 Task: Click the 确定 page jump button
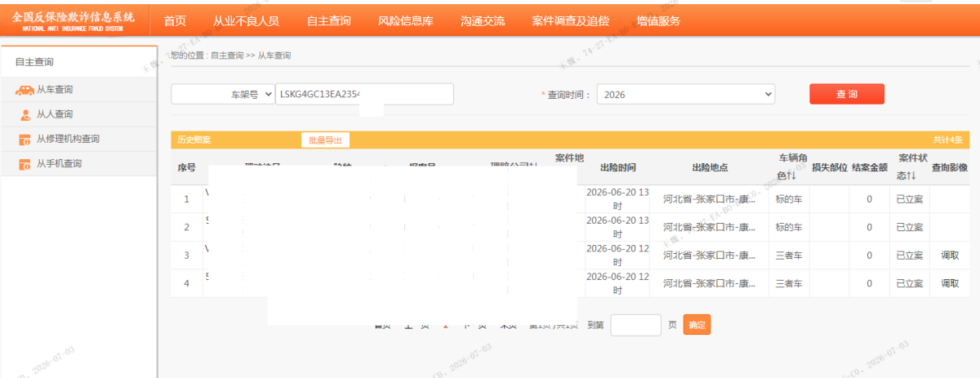[697, 325]
